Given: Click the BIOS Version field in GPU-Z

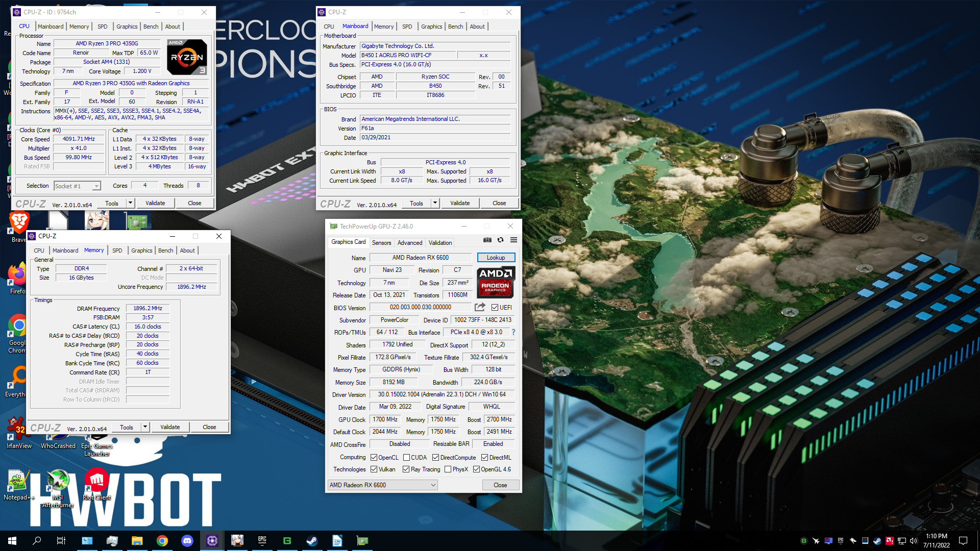Looking at the screenshot, I should tap(421, 307).
